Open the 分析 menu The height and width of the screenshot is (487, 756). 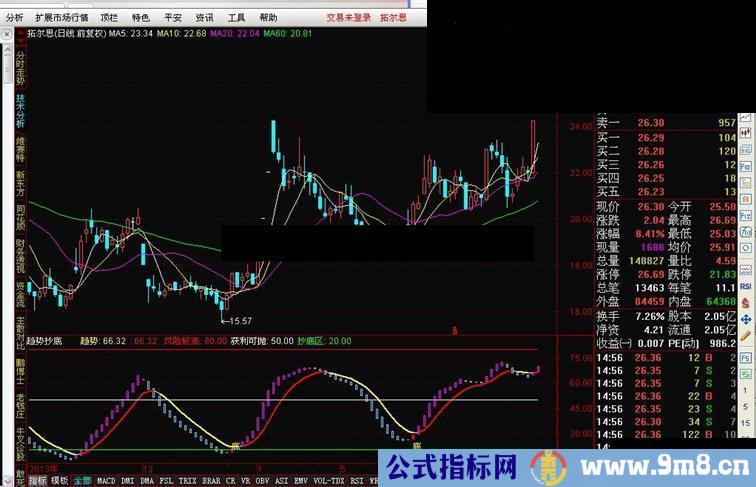(14, 18)
